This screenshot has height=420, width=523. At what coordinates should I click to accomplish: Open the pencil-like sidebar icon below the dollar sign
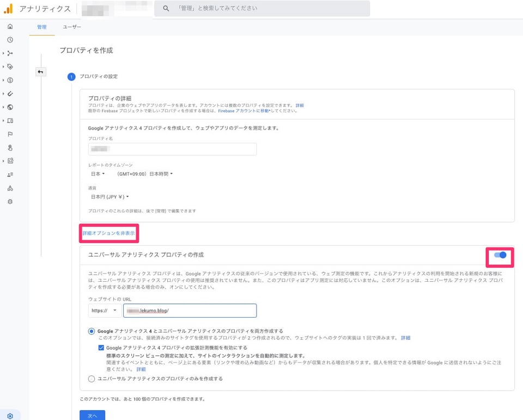10,94
